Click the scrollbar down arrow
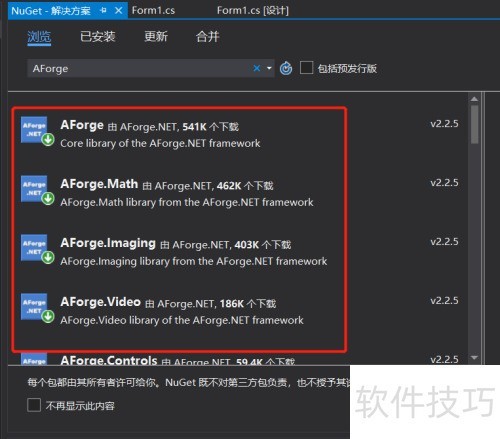This screenshot has height=439, width=500. click(474, 358)
